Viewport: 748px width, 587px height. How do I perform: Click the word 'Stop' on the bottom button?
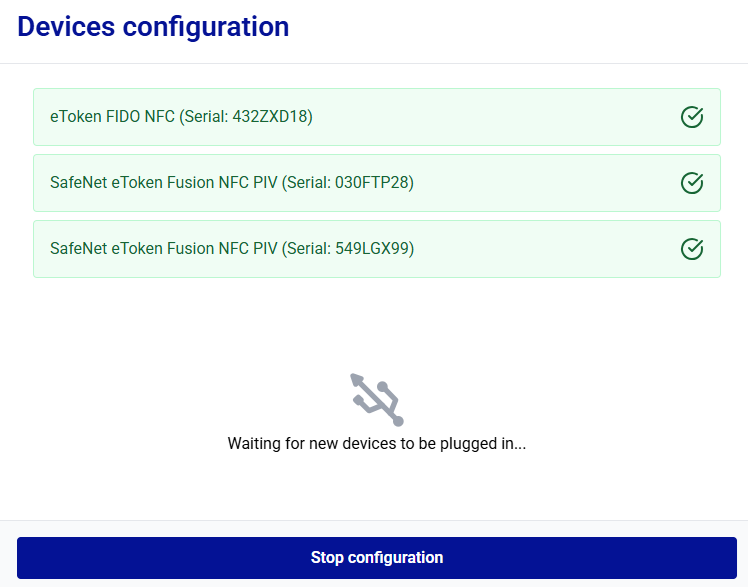[x=327, y=558]
